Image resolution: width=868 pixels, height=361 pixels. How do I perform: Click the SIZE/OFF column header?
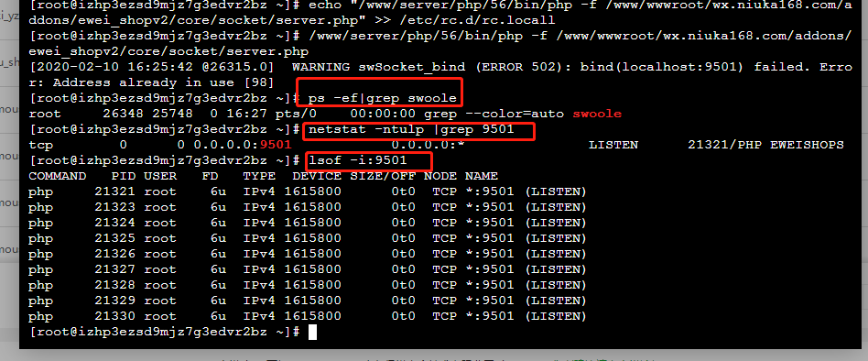click(x=383, y=176)
